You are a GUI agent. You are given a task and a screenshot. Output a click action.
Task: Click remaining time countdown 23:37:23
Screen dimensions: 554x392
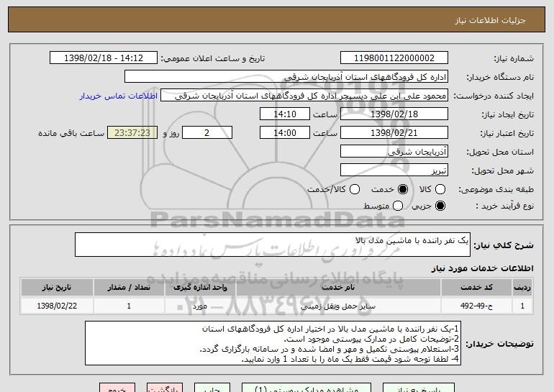tap(132, 133)
